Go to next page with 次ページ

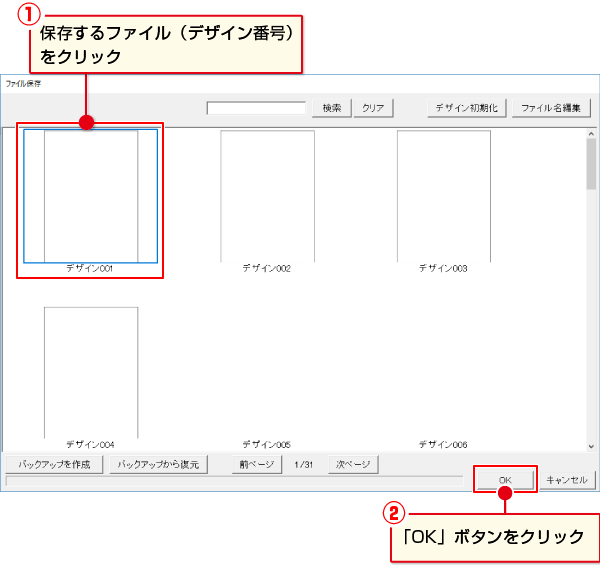click(353, 464)
